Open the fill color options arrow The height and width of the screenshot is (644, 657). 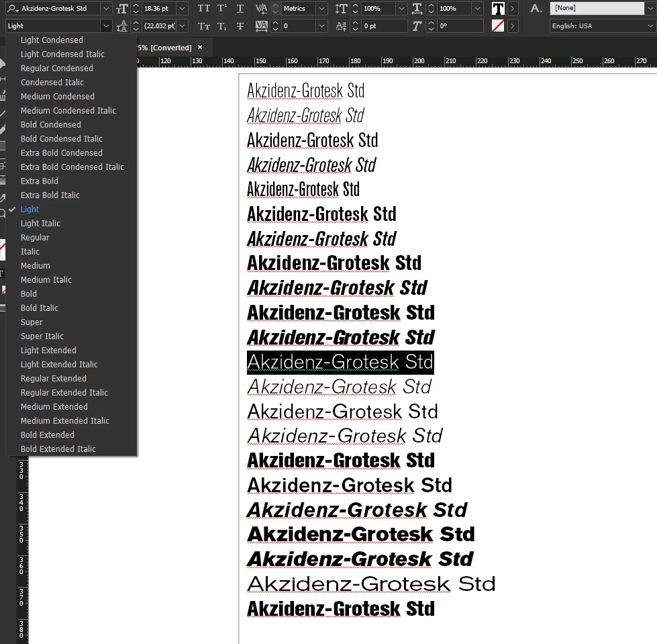[x=512, y=8]
